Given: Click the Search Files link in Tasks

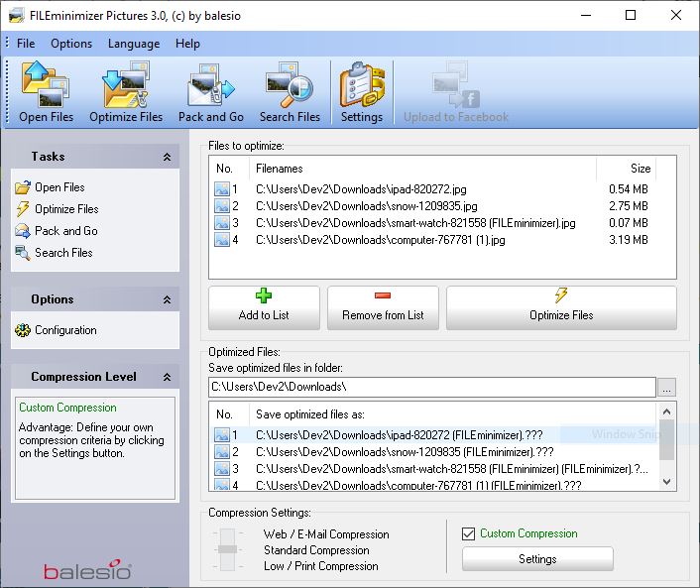Looking at the screenshot, I should (x=63, y=253).
